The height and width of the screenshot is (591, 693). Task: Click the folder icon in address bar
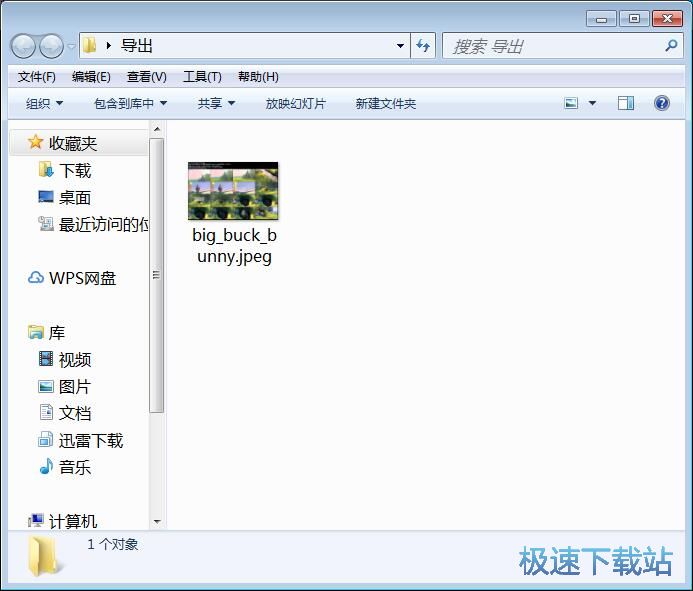tap(90, 45)
